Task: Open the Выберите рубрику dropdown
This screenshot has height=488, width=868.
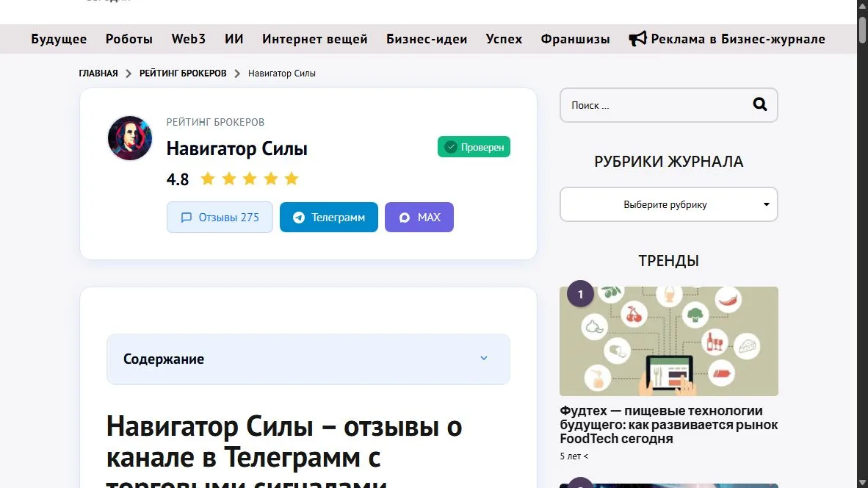Action: (x=669, y=204)
